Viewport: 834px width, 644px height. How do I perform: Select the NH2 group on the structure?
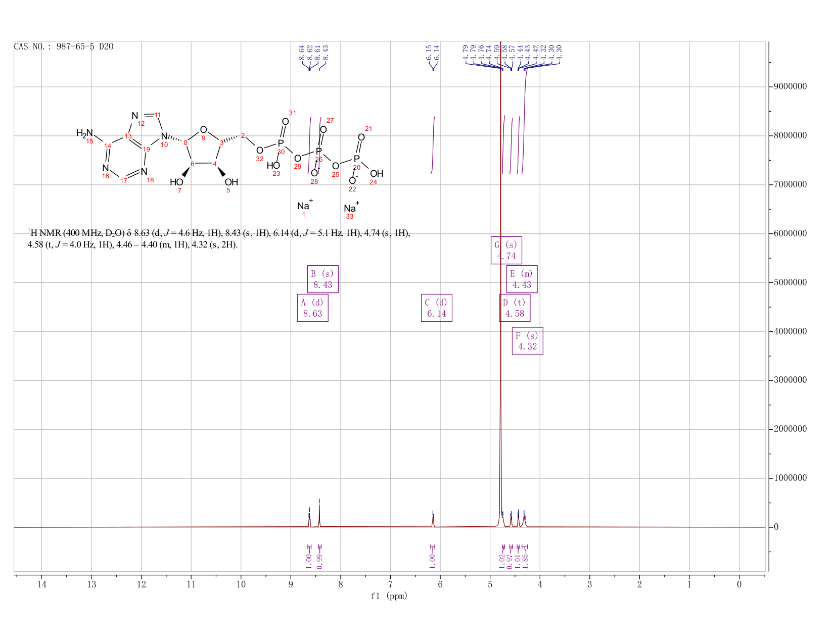(x=84, y=133)
